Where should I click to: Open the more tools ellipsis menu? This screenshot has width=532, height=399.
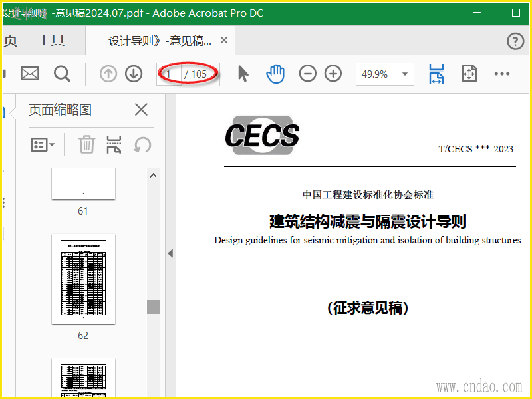502,74
